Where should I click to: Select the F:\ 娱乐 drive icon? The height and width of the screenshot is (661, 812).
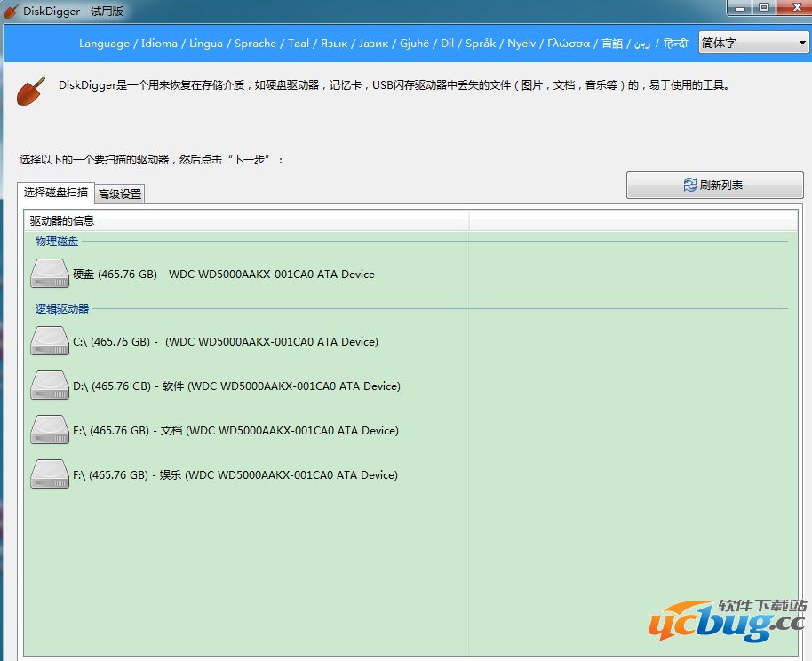pyautogui.click(x=50, y=472)
